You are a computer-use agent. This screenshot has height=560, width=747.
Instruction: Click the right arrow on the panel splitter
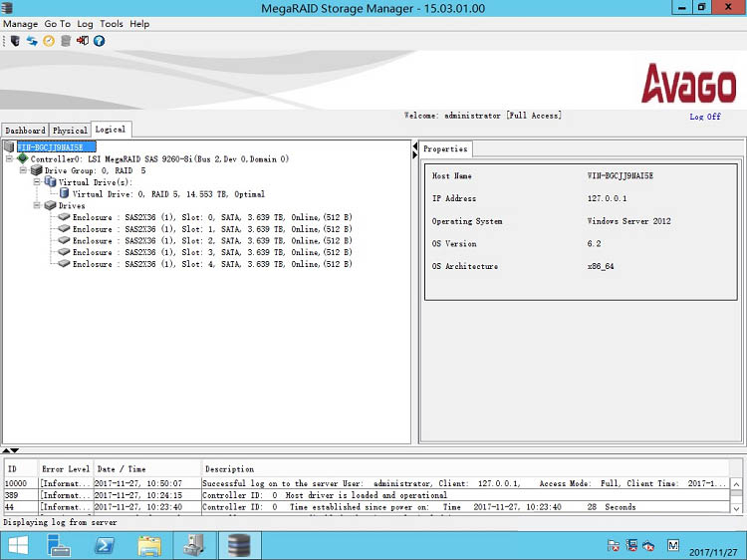pos(415,154)
